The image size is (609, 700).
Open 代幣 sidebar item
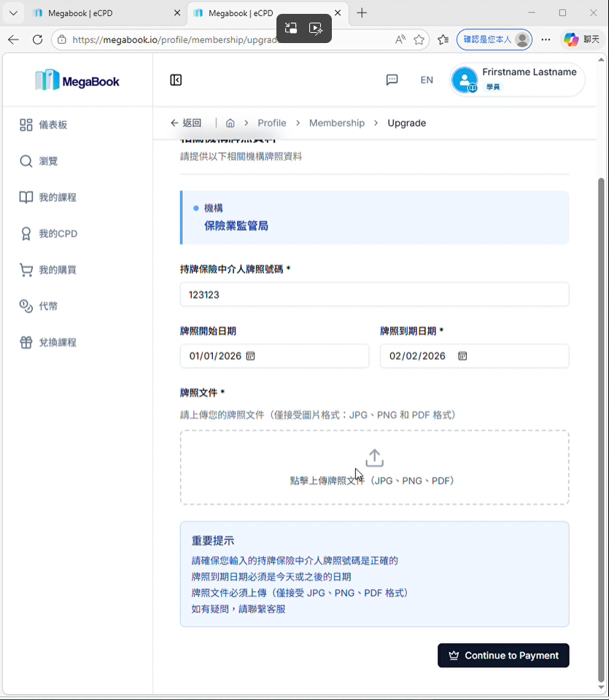coord(39,307)
